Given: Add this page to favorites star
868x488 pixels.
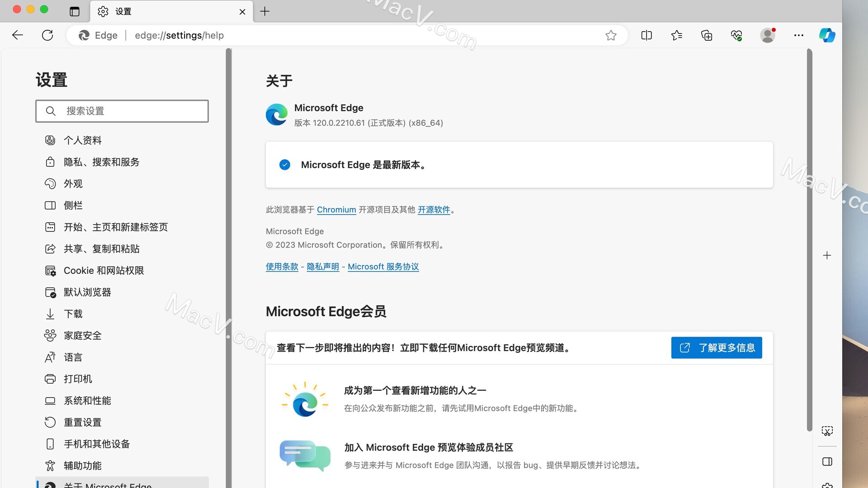Looking at the screenshot, I should click(x=611, y=35).
